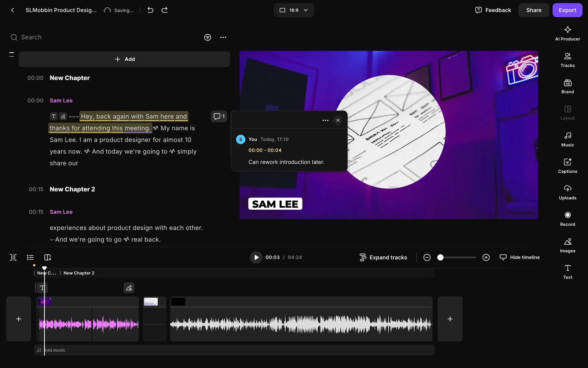Open the Brand panel
The height and width of the screenshot is (368, 588).
click(567, 86)
